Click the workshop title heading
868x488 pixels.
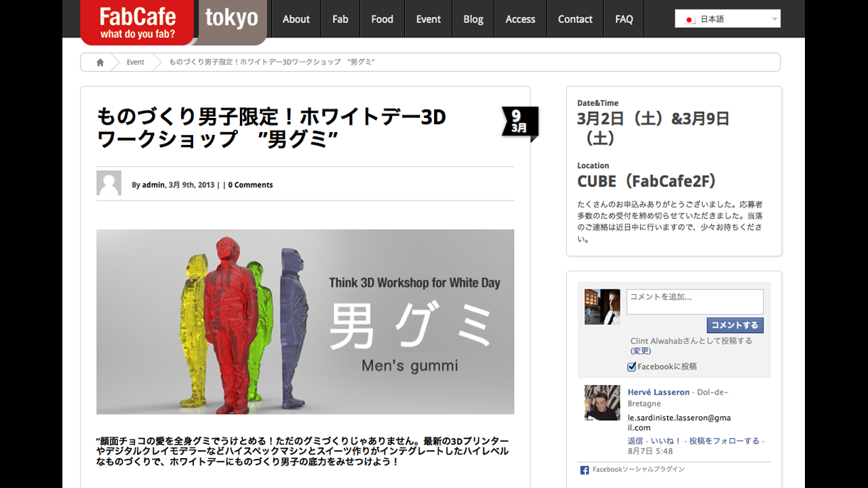point(271,128)
